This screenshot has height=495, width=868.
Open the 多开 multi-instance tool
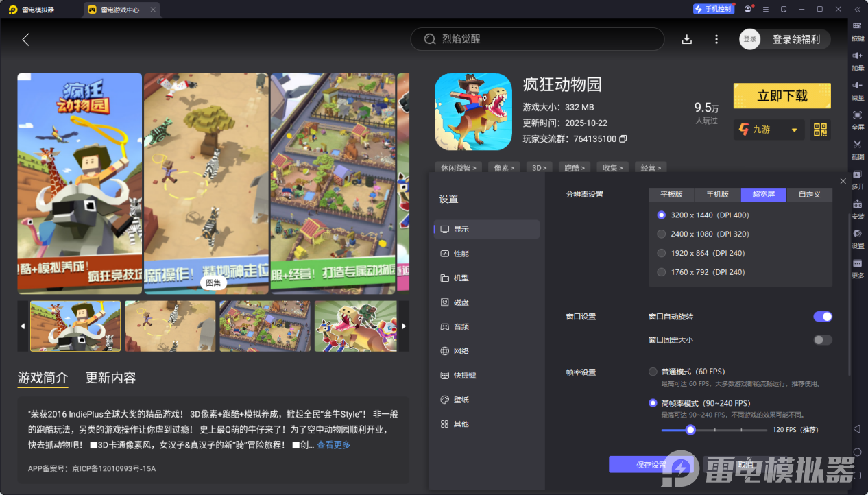click(x=858, y=178)
